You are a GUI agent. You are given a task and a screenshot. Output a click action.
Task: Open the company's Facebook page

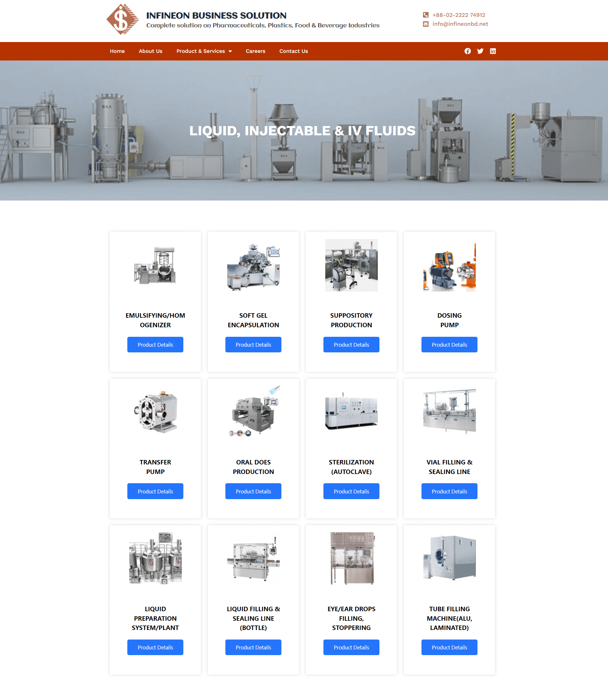tap(468, 51)
